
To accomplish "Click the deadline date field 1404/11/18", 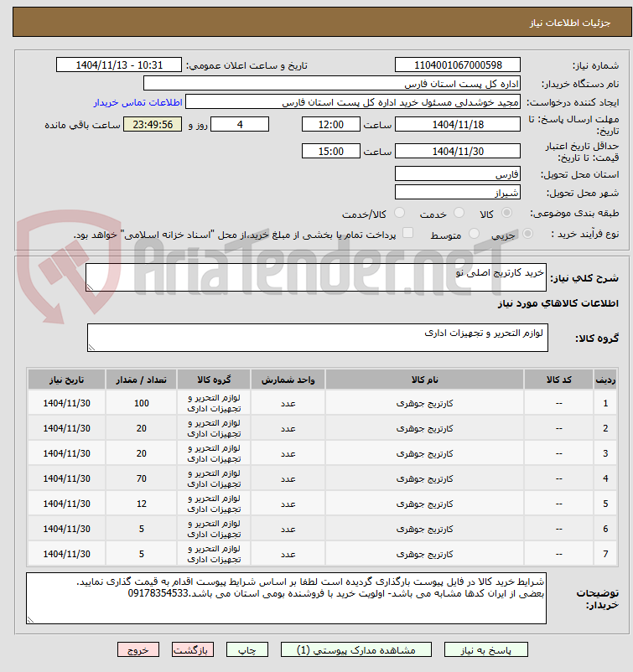I will tap(458, 124).
